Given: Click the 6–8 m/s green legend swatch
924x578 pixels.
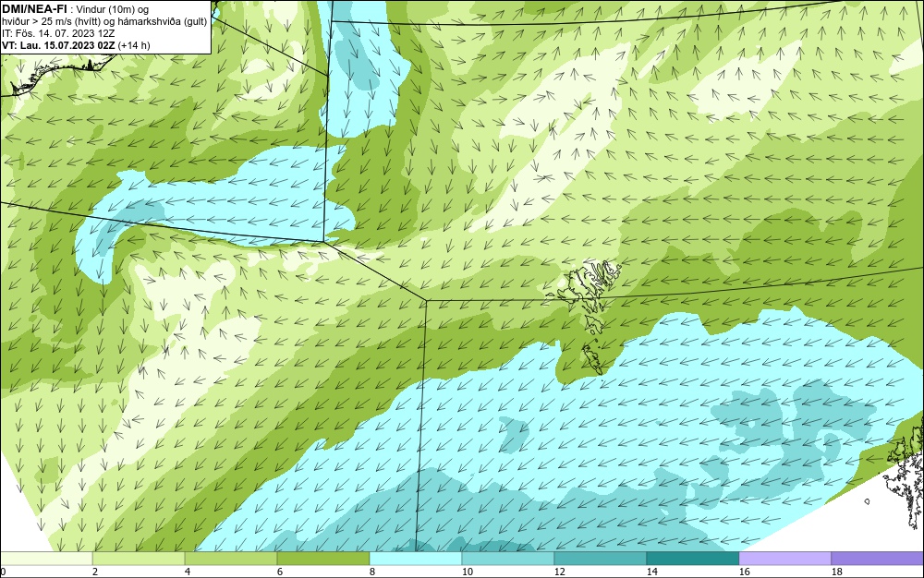Looking at the screenshot, I should 323,558.
